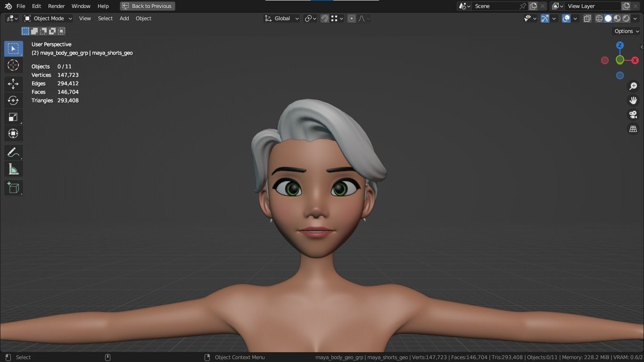This screenshot has width=644, height=362.
Task: Switch to wireframe viewport shading
Action: click(x=599, y=18)
